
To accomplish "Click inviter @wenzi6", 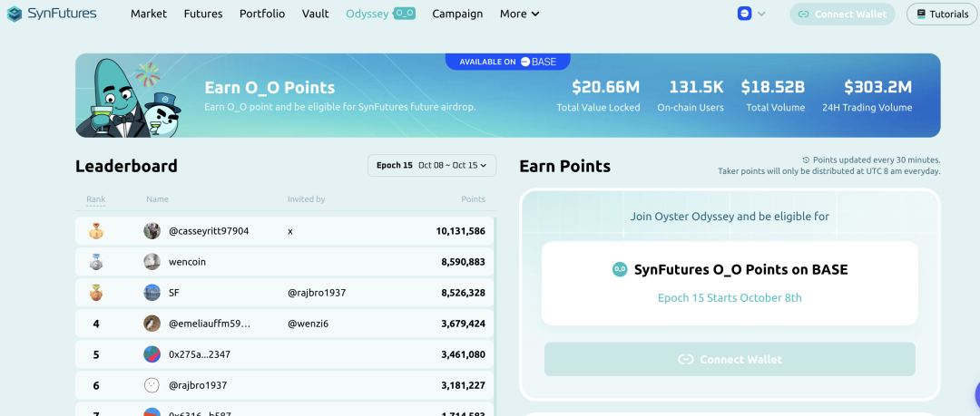I will (x=309, y=324).
